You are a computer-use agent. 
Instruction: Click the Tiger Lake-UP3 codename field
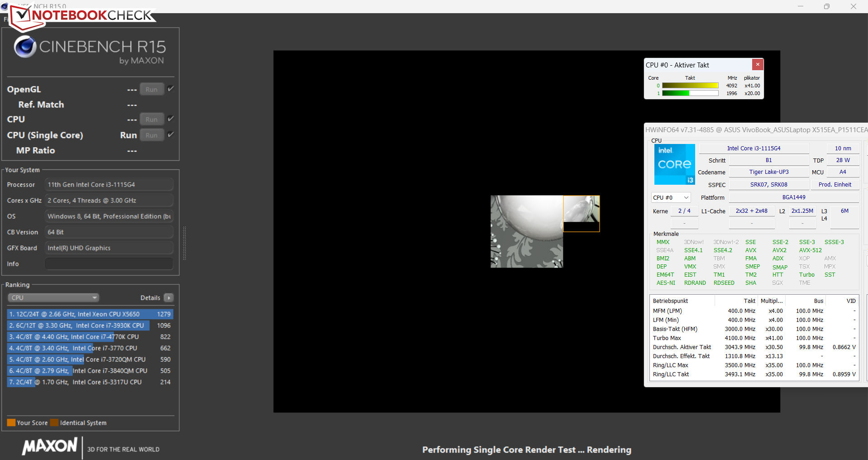click(769, 172)
